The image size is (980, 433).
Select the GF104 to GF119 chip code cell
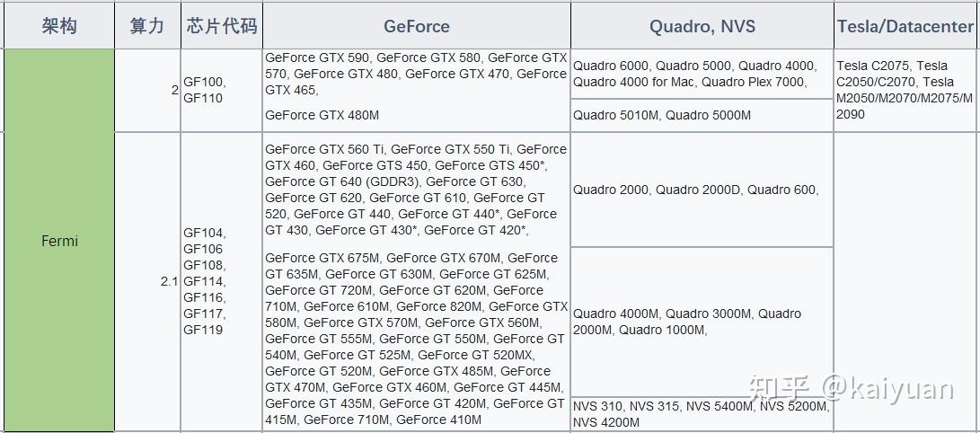tap(205, 281)
